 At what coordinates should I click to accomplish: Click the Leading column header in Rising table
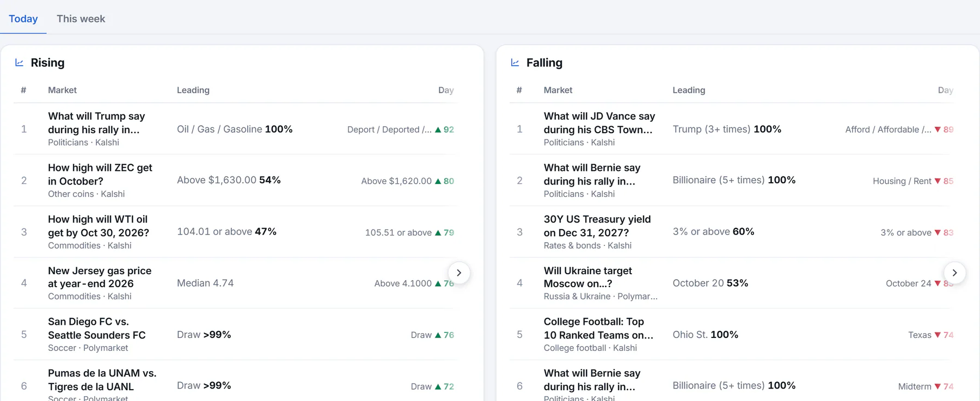(193, 90)
